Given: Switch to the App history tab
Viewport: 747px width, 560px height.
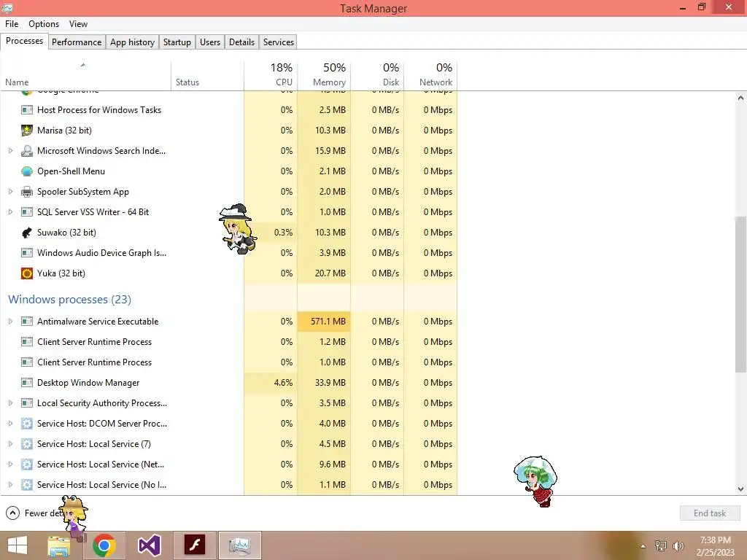Looking at the screenshot, I should (x=133, y=42).
